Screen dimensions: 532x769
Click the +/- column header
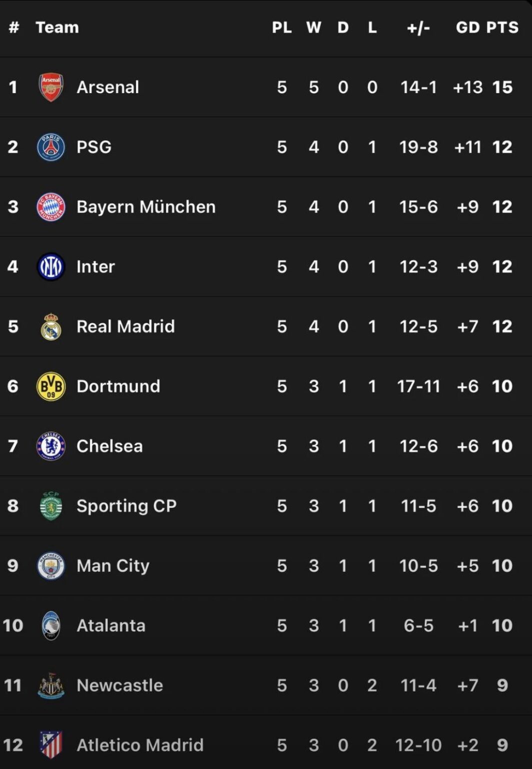pos(417,28)
